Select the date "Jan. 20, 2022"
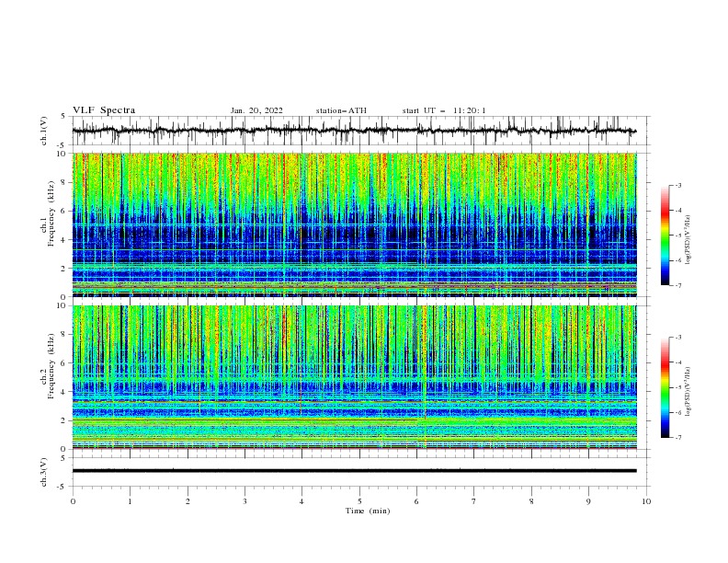 coord(256,110)
